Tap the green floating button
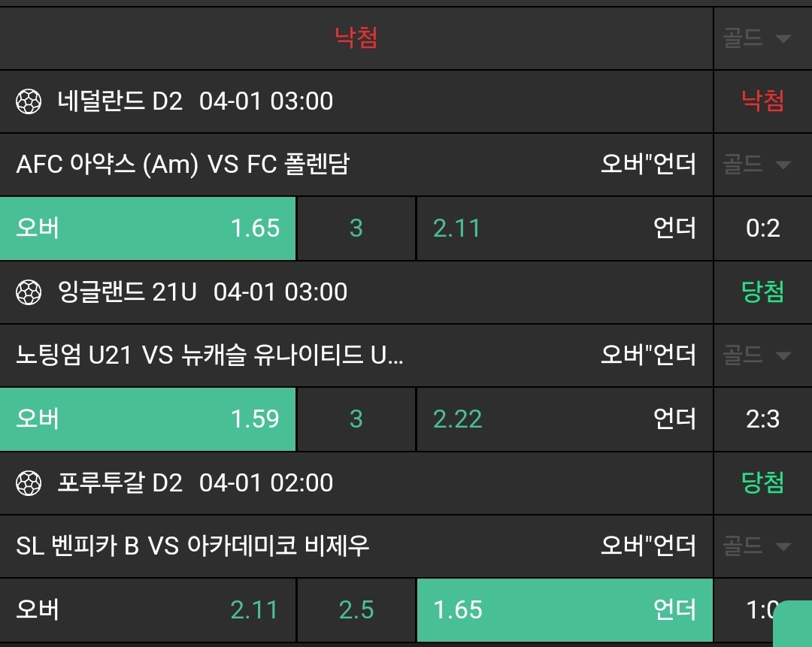Image resolution: width=812 pixels, height=647 pixels. [793, 624]
